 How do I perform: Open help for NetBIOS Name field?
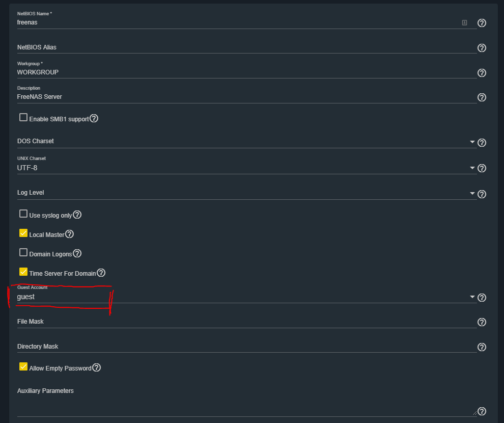482,23
